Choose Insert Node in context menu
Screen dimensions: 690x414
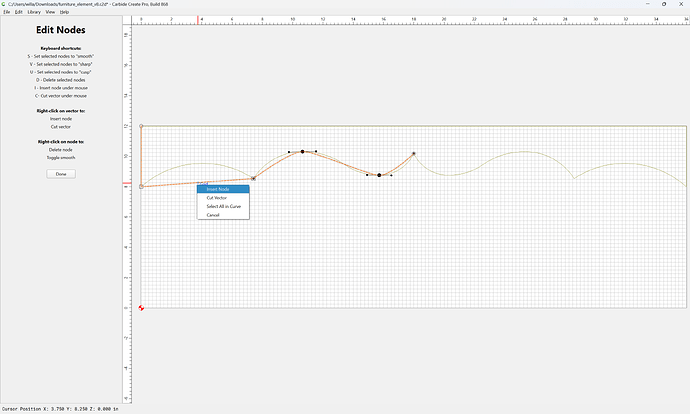223,189
